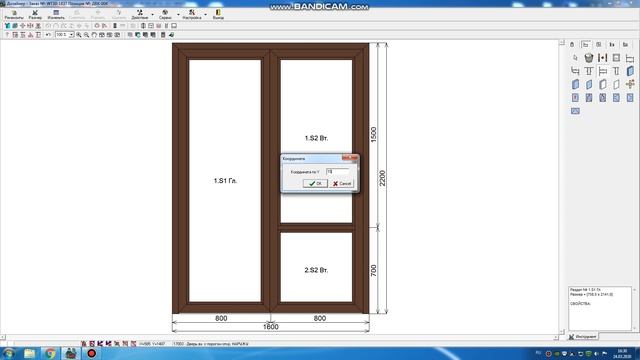Click the Координата по Y input field
640x360 pixels.
(x=337, y=172)
